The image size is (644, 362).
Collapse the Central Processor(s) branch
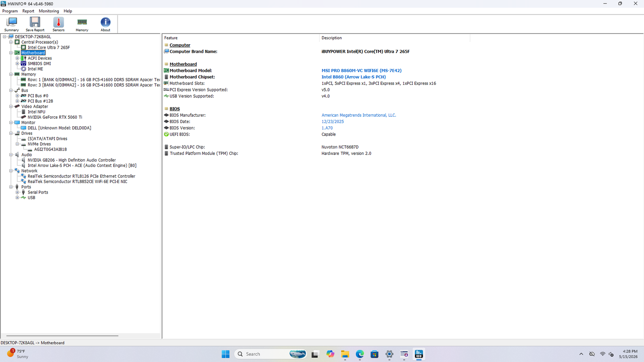pos(11,42)
